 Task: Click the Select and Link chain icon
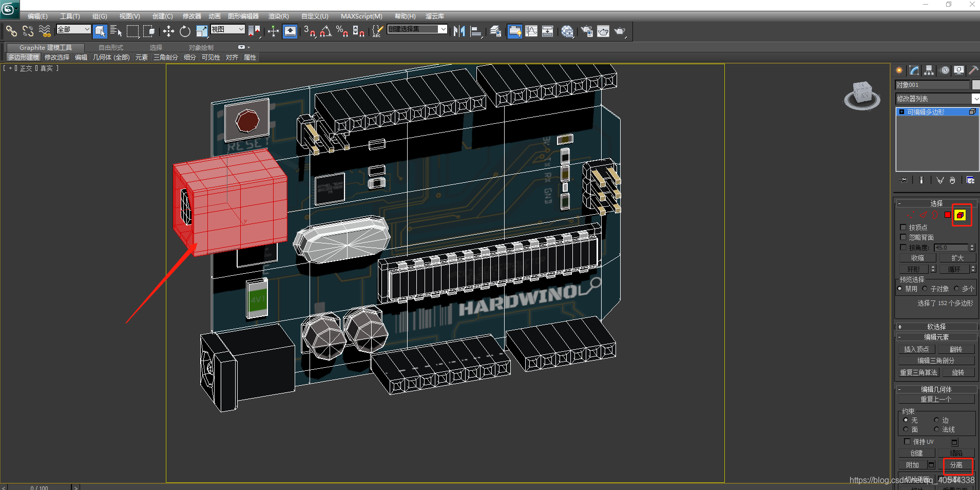[11, 31]
